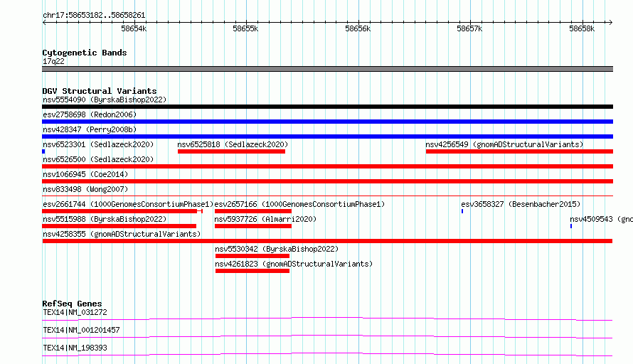
Task: Click the chr17:58653182..58658261 coordinate label
Action: [94, 15]
